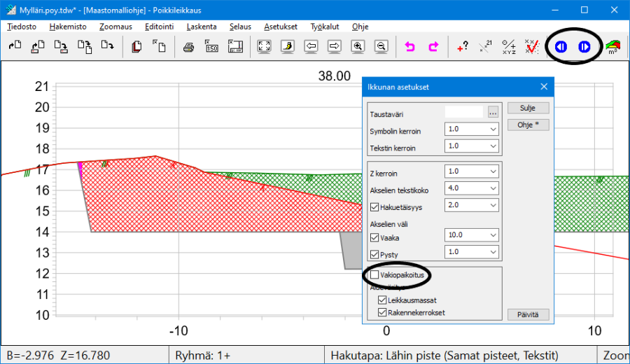630x364 pixels.
Task: Click the print icon in toolbar
Action: tap(188, 47)
